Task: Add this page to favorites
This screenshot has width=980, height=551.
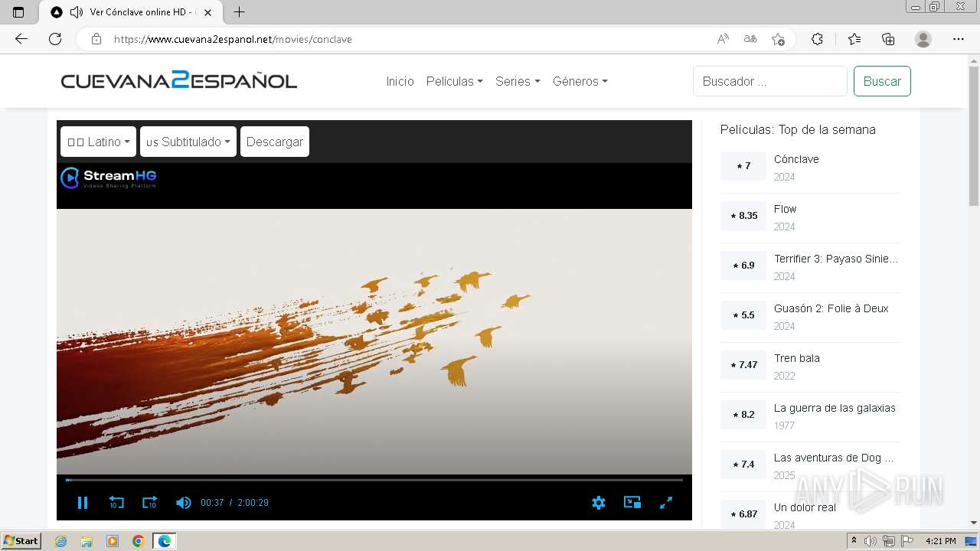Action: pyautogui.click(x=778, y=39)
